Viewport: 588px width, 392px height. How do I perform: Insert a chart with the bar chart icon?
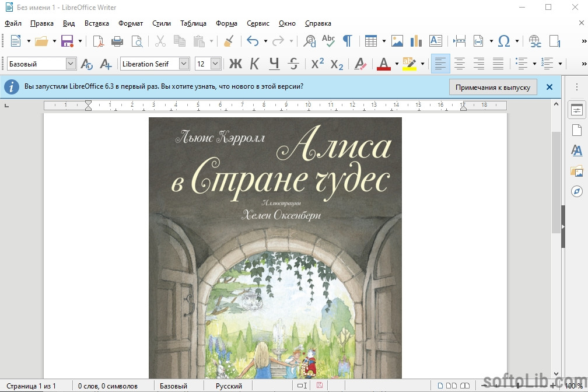click(416, 41)
